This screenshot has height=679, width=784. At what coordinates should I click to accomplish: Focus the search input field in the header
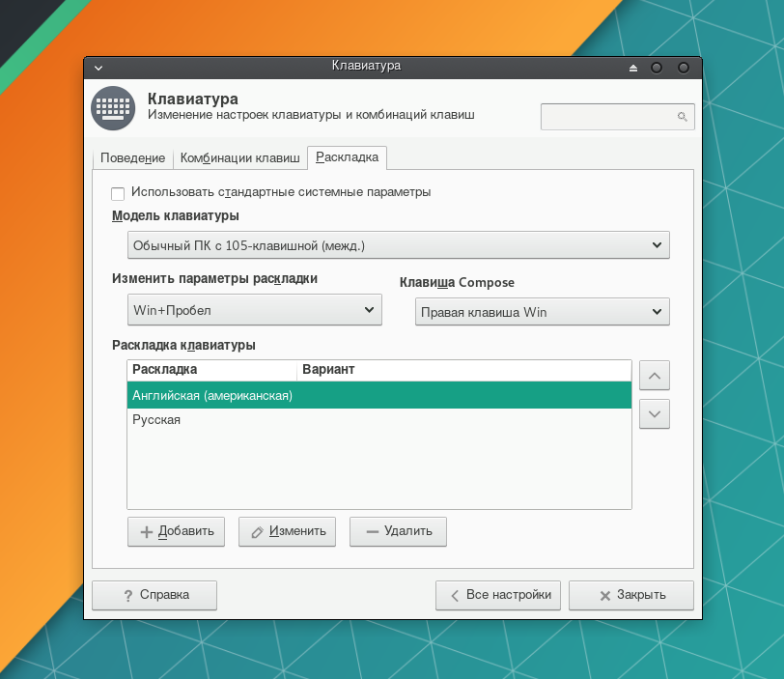pos(618,117)
